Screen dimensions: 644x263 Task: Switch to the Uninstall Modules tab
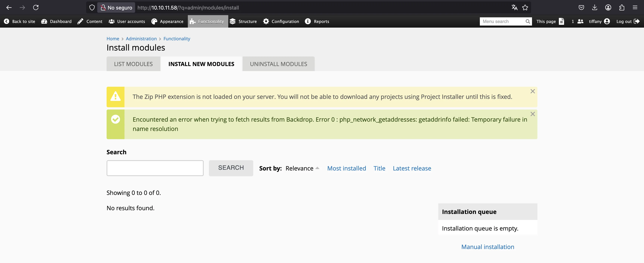click(279, 64)
